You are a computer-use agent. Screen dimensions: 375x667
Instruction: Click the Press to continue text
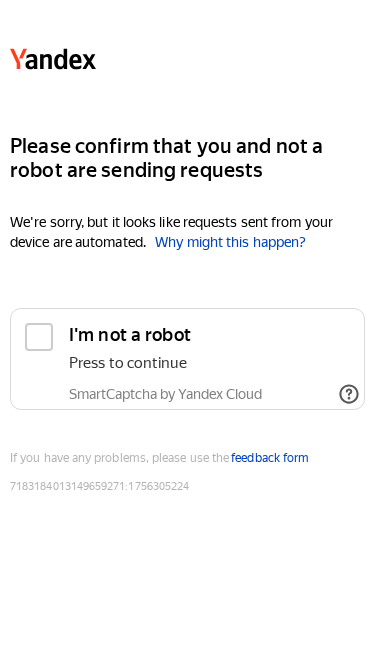[128, 363]
